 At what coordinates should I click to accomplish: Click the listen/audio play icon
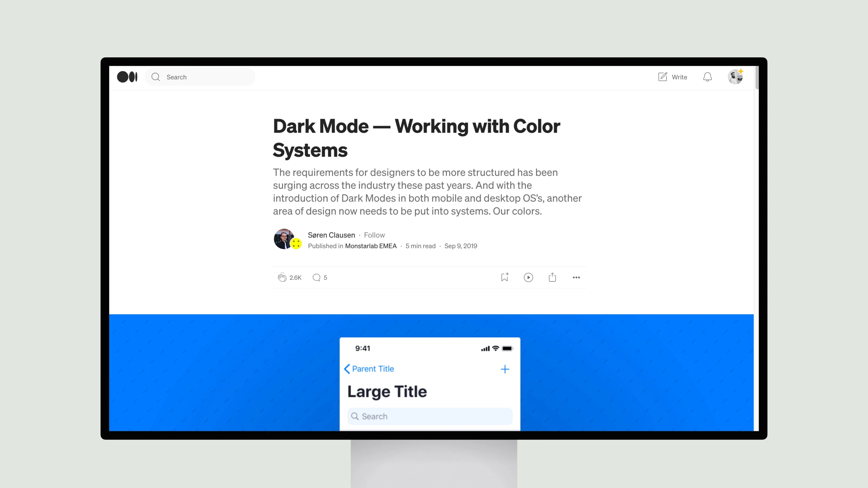(528, 277)
